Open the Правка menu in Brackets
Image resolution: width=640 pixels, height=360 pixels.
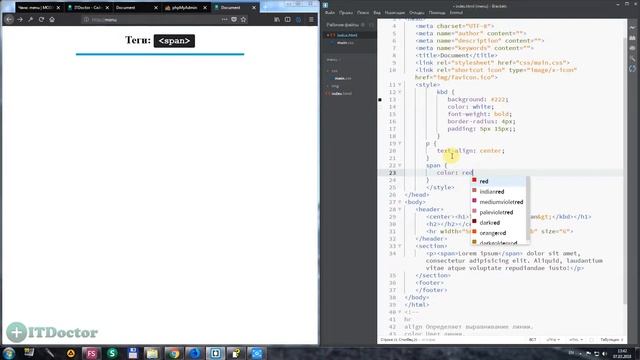pyautogui.click(x=346, y=13)
